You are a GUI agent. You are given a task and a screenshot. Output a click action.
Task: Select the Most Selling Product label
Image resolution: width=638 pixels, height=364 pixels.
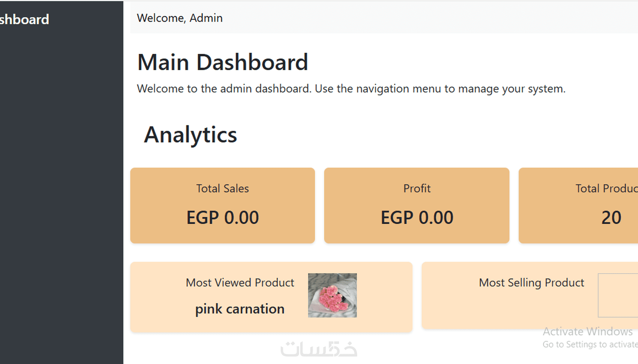click(x=531, y=283)
